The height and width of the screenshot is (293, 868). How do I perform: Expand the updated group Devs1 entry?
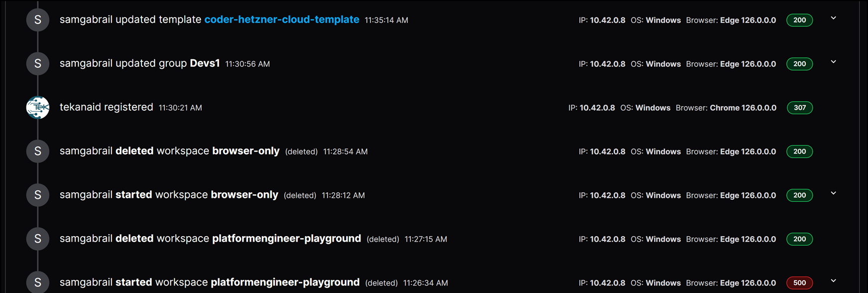(x=833, y=62)
